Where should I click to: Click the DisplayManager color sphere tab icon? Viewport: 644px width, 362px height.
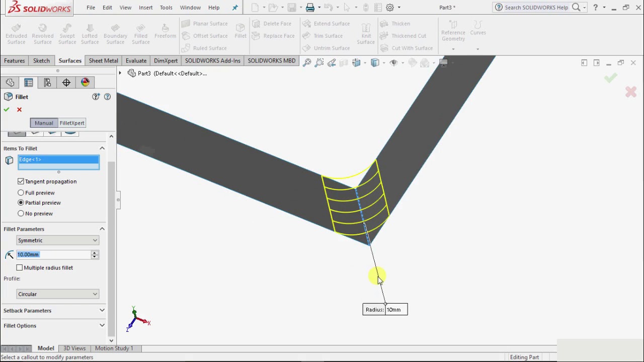(85, 82)
